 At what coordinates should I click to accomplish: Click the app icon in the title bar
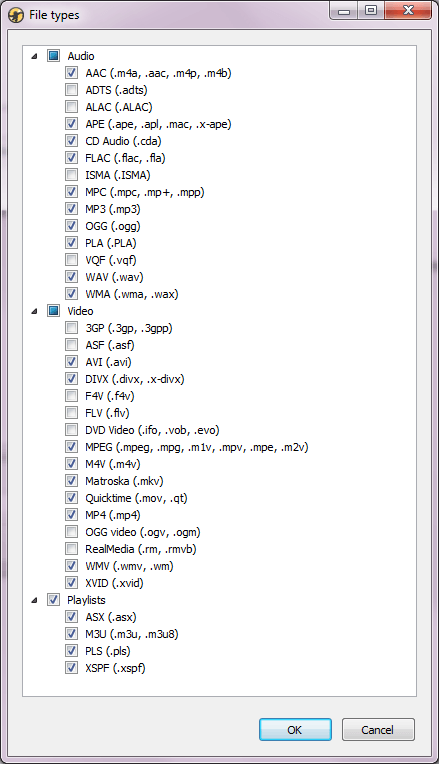[x=16, y=15]
